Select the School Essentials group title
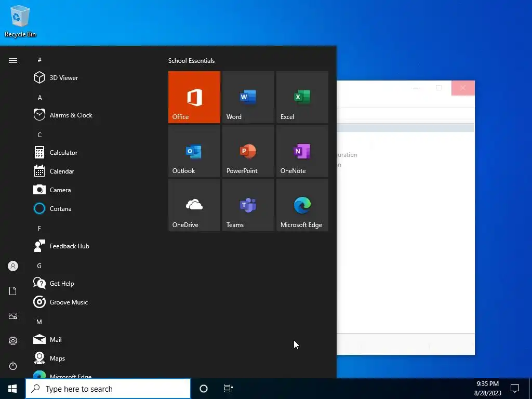 [x=191, y=61]
